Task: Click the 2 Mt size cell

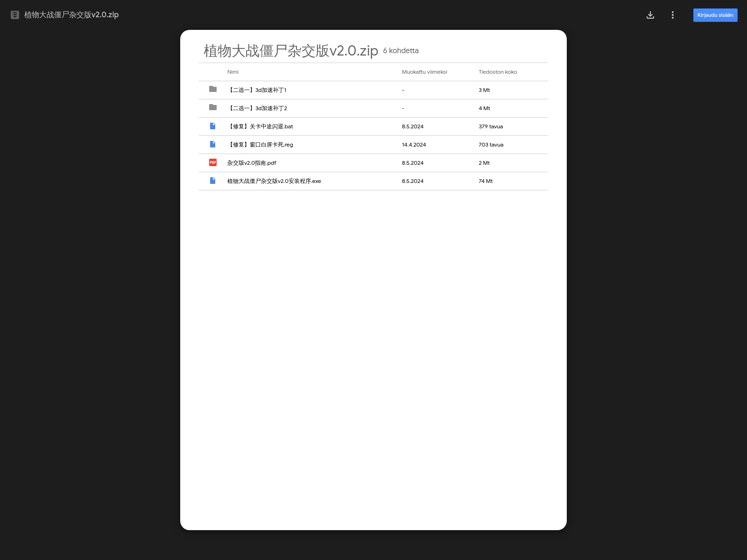Action: coord(484,163)
